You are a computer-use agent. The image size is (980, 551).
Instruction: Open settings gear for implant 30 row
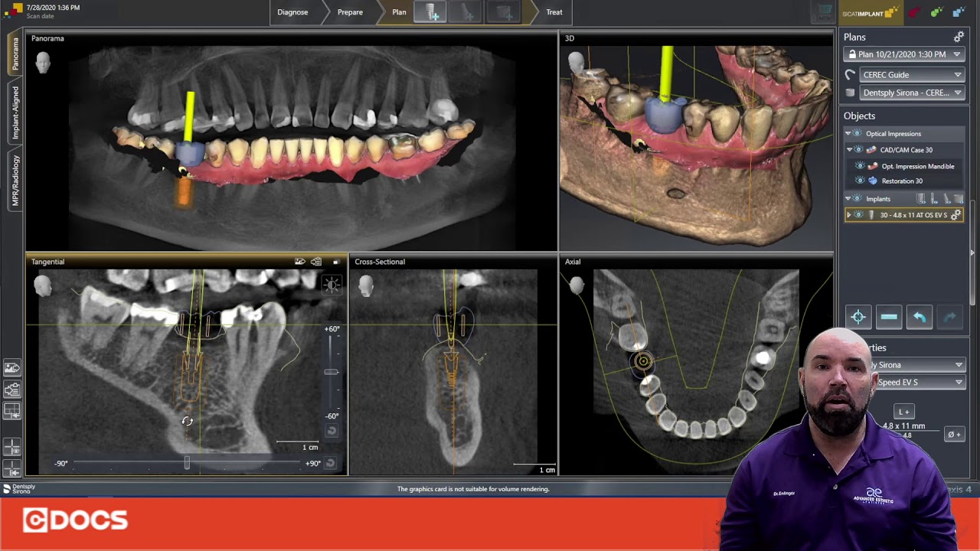point(955,216)
